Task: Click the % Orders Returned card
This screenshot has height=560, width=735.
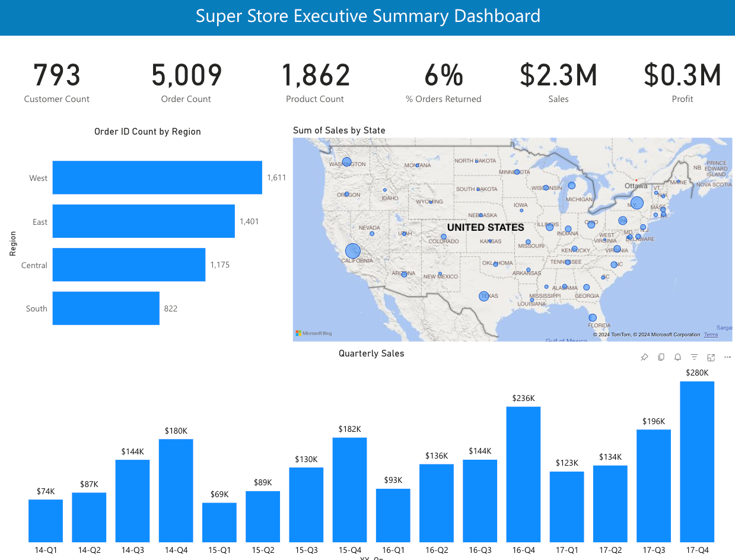Action: click(x=444, y=80)
